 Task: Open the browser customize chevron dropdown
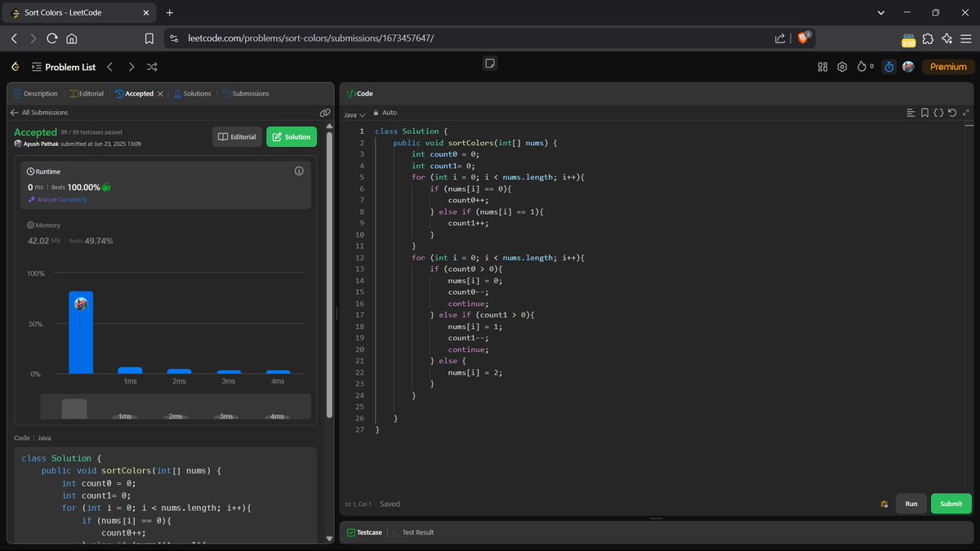coord(880,12)
